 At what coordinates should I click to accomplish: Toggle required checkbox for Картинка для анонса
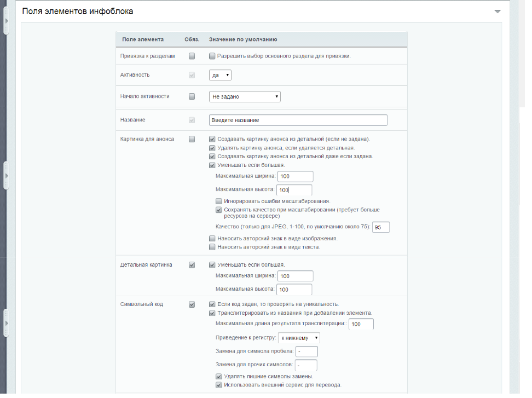pyautogui.click(x=192, y=139)
